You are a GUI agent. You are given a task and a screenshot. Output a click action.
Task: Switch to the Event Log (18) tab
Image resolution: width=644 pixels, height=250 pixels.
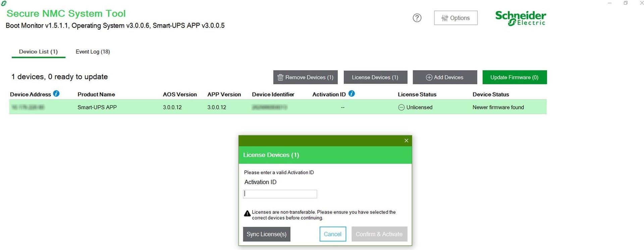93,52
